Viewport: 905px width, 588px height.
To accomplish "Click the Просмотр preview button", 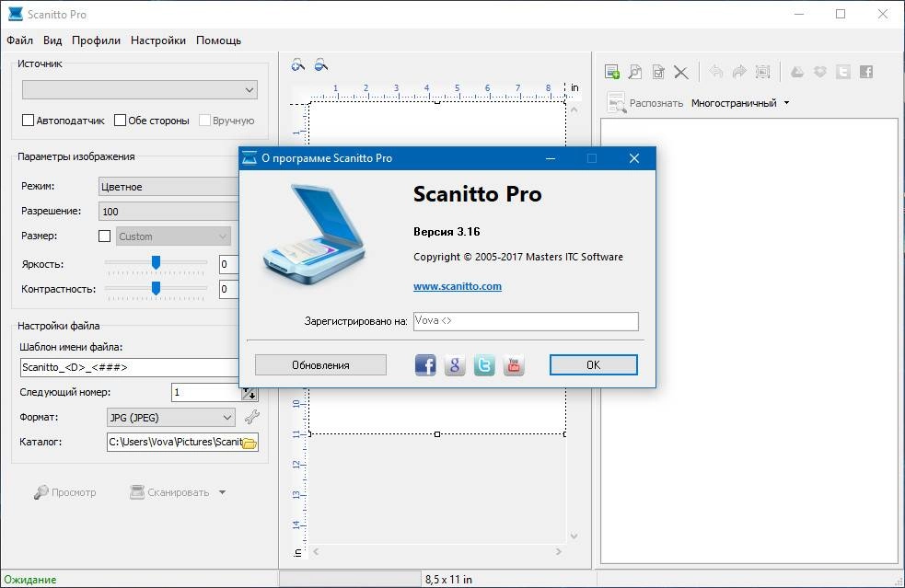I will point(65,492).
